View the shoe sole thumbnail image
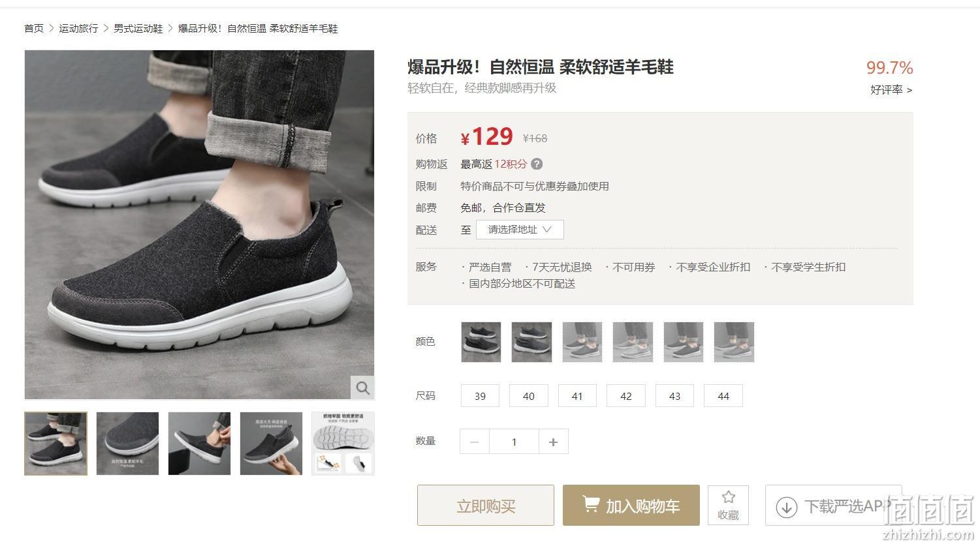Viewport: 980px width, 546px height. pos(343,444)
